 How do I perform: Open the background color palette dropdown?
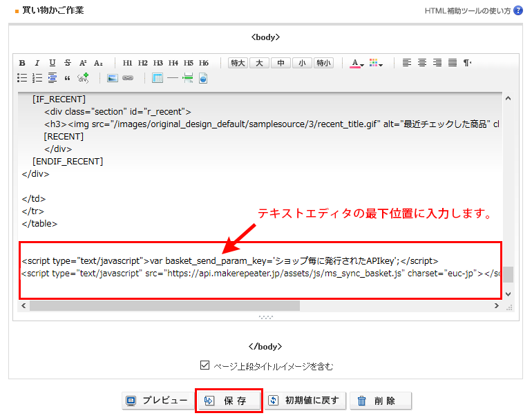[376, 63]
